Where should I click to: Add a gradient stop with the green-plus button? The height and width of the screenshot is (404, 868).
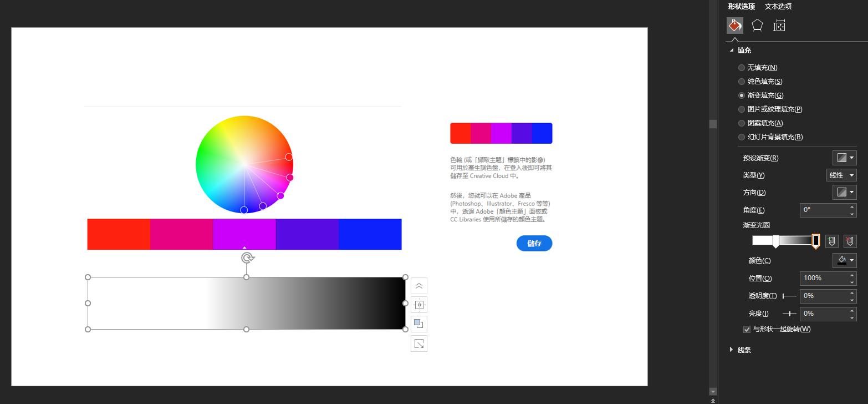click(831, 241)
